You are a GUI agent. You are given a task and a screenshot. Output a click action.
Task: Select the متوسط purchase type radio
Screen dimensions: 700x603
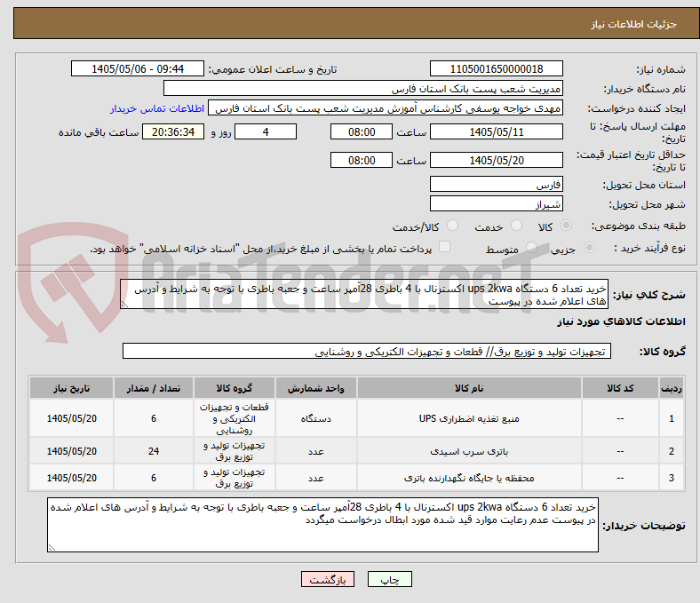[x=531, y=248]
